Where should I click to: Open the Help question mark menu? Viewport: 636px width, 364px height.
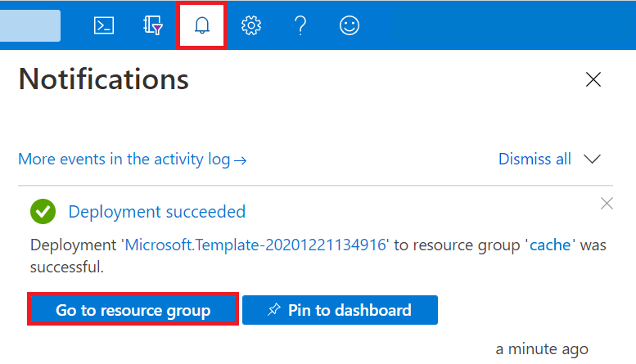[x=300, y=25]
